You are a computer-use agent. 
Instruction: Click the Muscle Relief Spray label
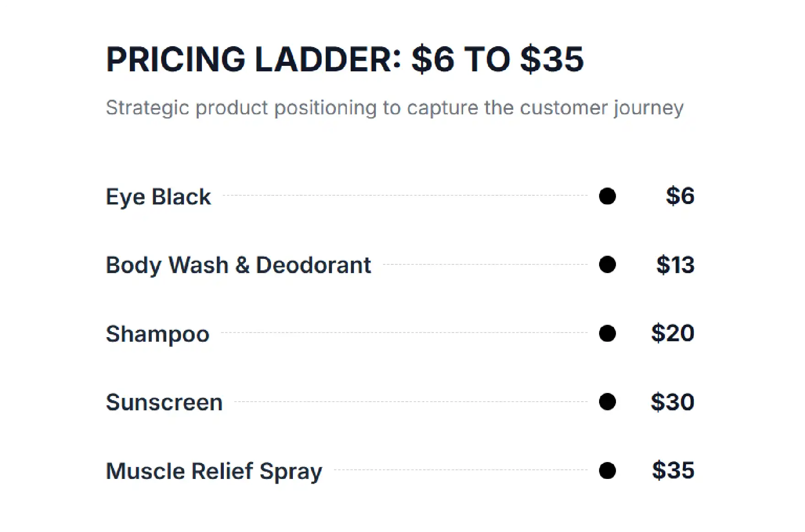coord(214,471)
